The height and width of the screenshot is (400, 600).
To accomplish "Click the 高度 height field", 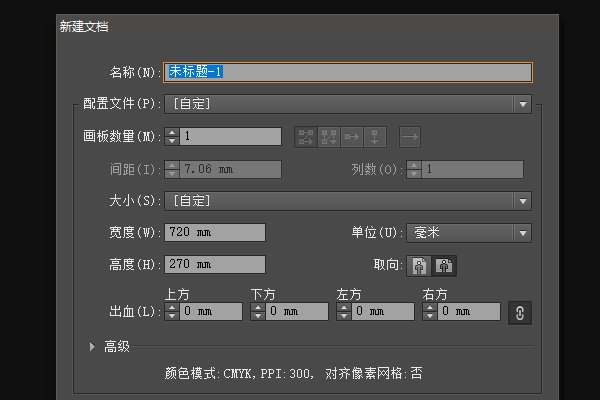I will tap(215, 264).
